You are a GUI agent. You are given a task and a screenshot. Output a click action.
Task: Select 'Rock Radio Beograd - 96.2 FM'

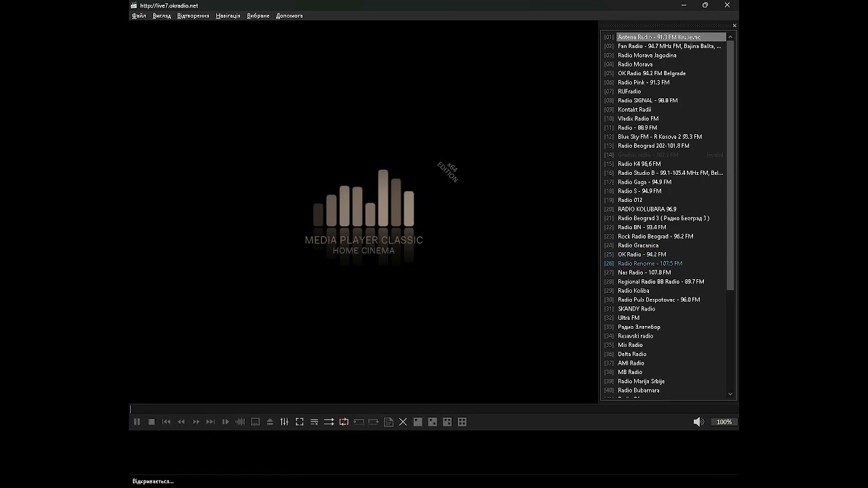(664, 236)
